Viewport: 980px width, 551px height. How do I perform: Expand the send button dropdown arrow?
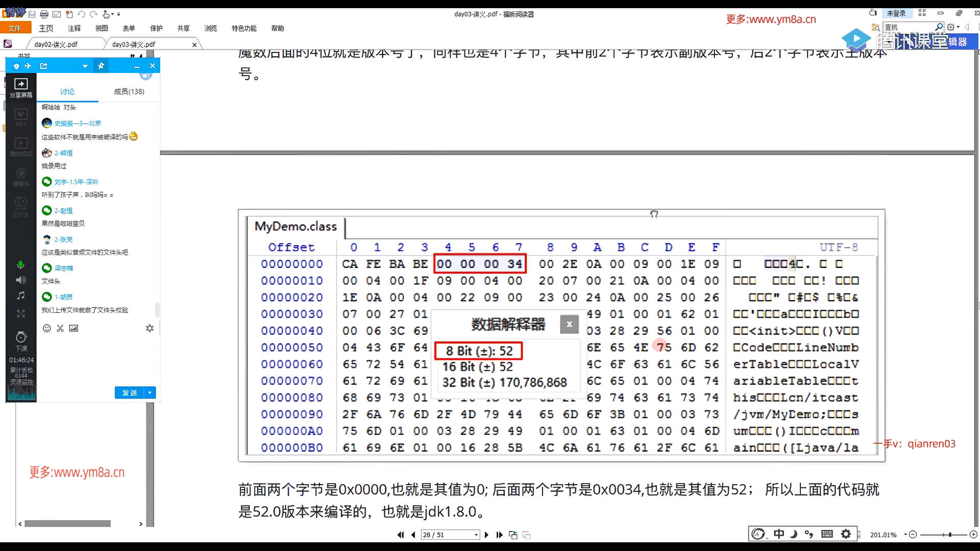tap(150, 392)
